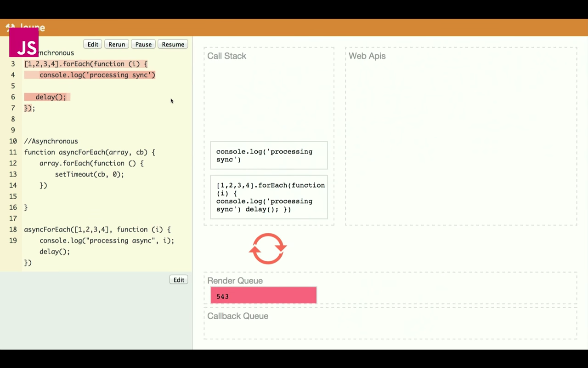The height and width of the screenshot is (368, 588).
Task: Click the pink JS logo badge
Action: [24, 42]
